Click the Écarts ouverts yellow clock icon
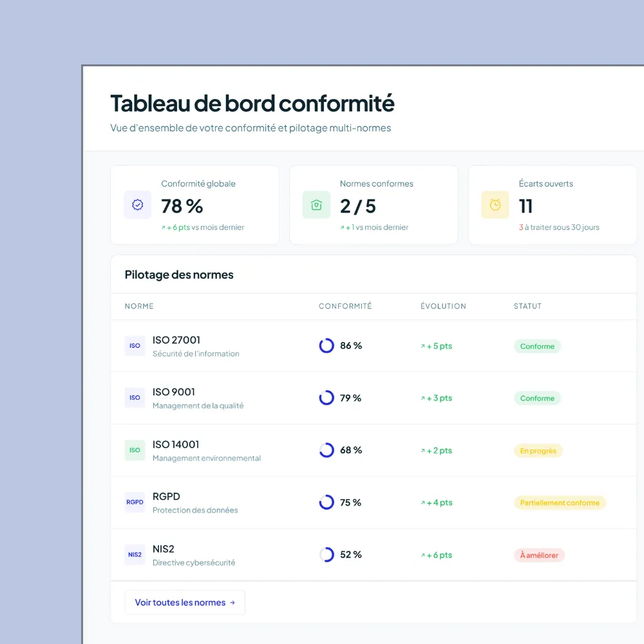Viewport: 644px width, 644px height. point(495,205)
